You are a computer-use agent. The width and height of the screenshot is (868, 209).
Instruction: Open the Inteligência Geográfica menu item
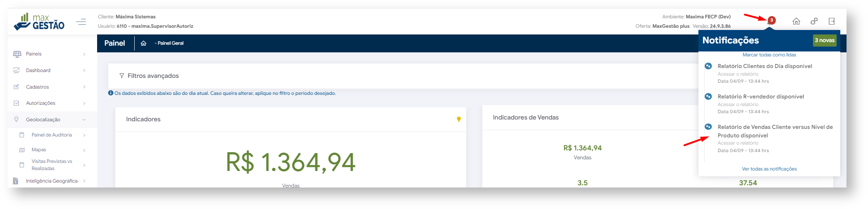click(52, 181)
